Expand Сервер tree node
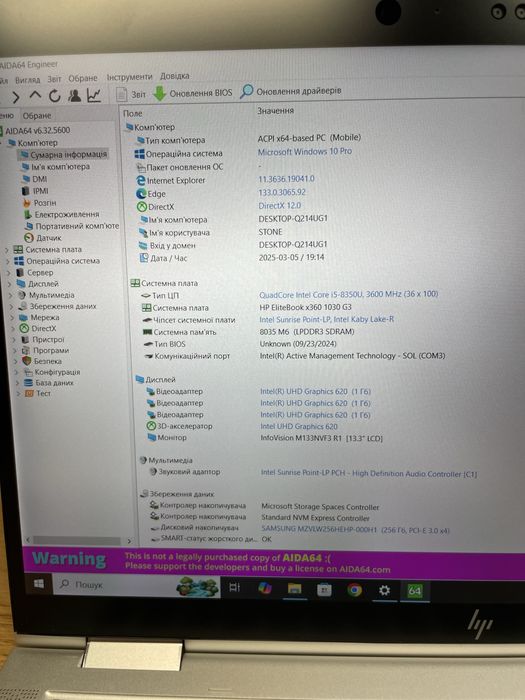Screen dimensions: 525x700 pyautogui.click(x=8, y=272)
